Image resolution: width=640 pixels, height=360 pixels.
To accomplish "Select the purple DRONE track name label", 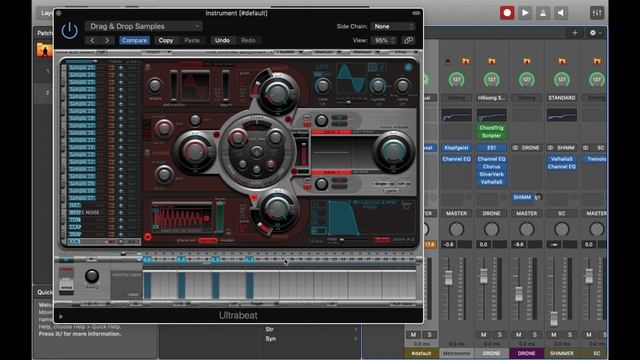I will pos(527,353).
